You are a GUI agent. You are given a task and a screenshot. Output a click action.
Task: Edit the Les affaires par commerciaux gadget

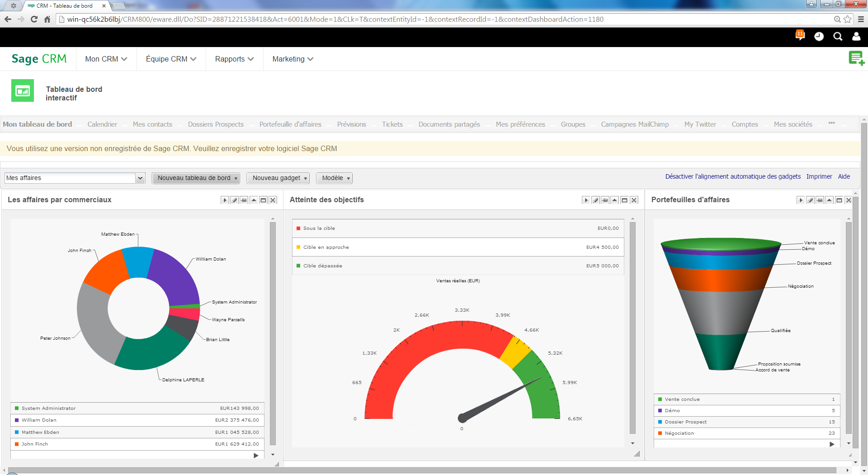click(x=234, y=200)
